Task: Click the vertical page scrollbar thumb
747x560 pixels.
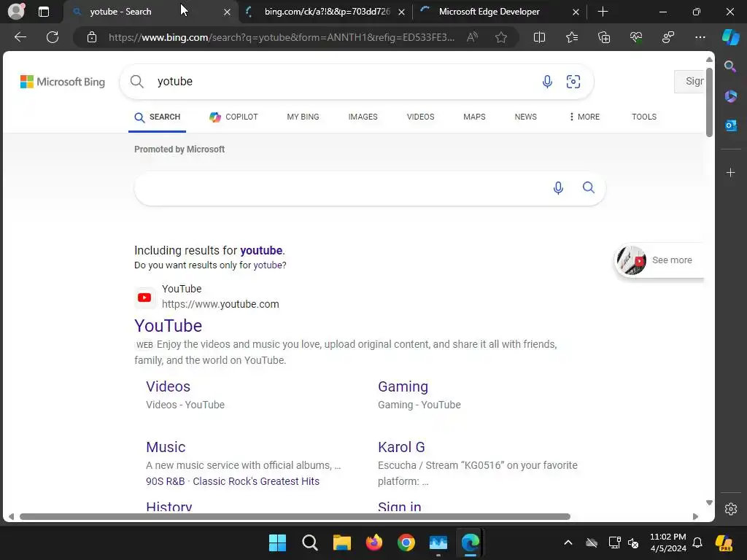Action: pyautogui.click(x=709, y=102)
